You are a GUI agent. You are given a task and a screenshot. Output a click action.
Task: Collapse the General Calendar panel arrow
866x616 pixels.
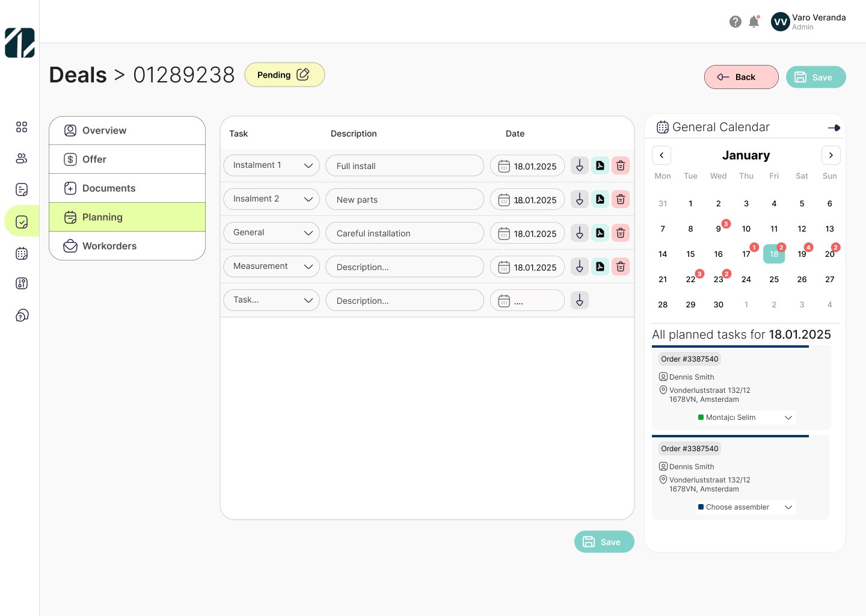tap(834, 128)
